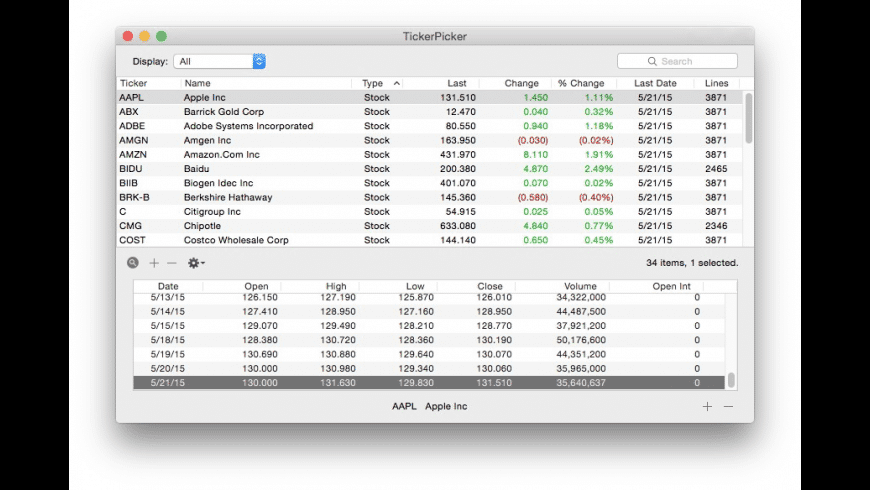Click the Open column header

(256, 286)
